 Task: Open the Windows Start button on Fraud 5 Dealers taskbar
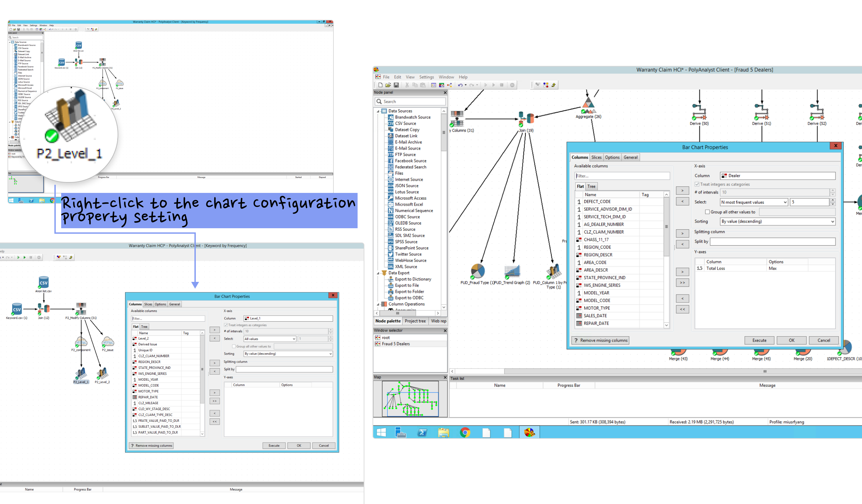(x=381, y=432)
